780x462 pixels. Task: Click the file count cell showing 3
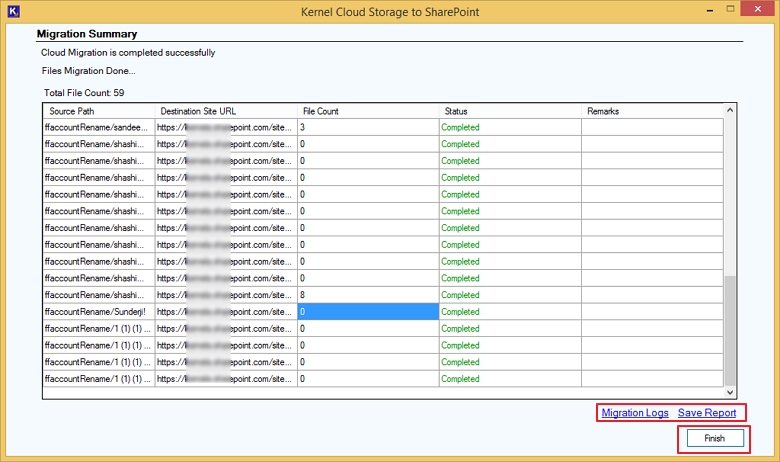pos(368,127)
